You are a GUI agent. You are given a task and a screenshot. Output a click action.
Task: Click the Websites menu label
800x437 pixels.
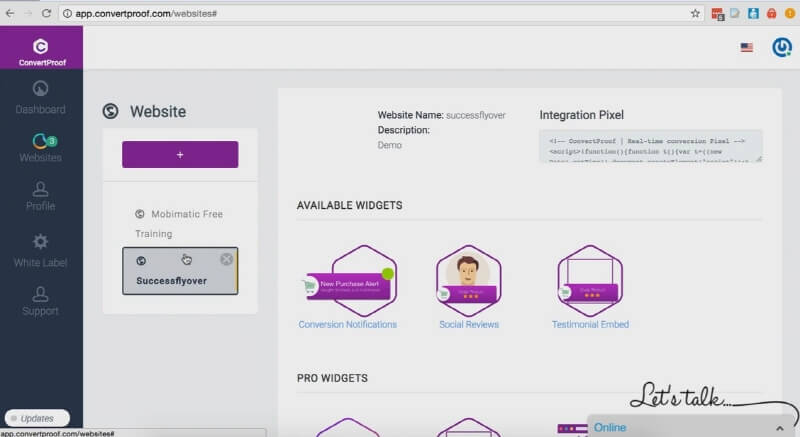click(40, 158)
